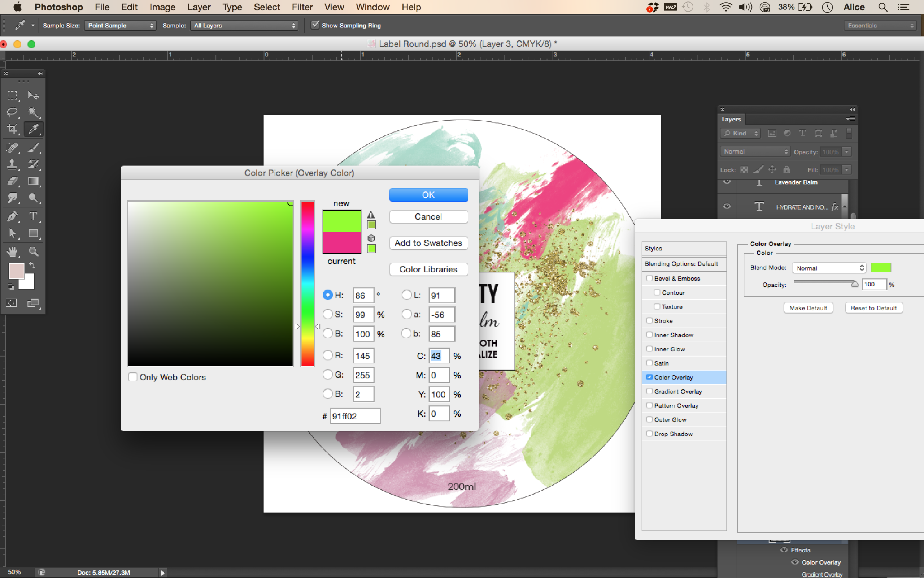Select the Magic Wand tool
Screen dimensions: 924x578
pyautogui.click(x=33, y=112)
